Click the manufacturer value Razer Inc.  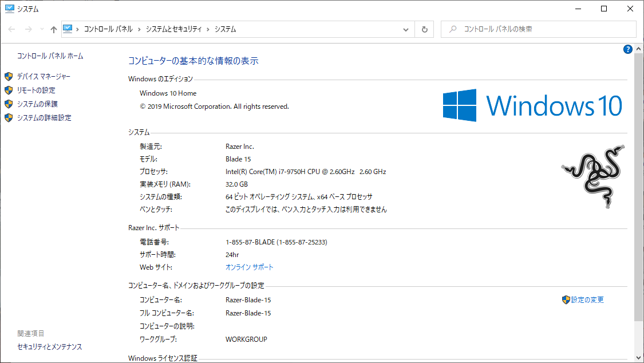click(240, 147)
